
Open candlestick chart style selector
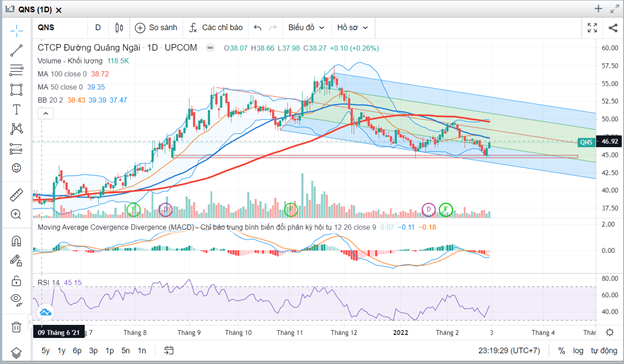click(x=119, y=27)
